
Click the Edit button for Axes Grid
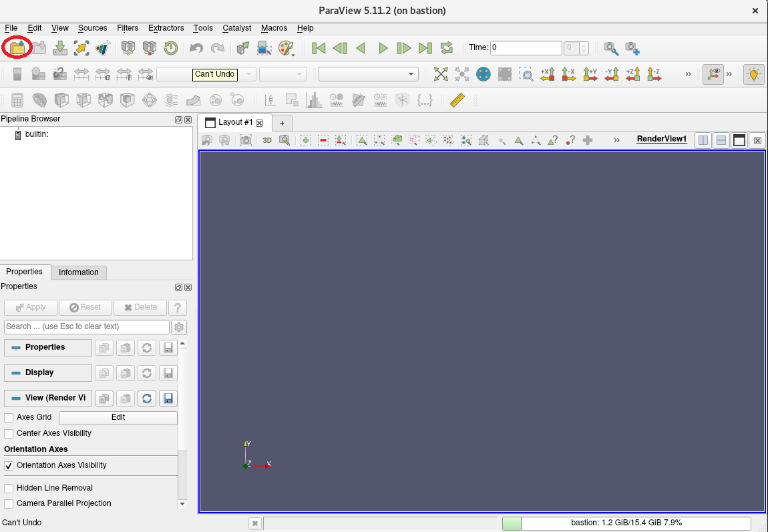(118, 417)
